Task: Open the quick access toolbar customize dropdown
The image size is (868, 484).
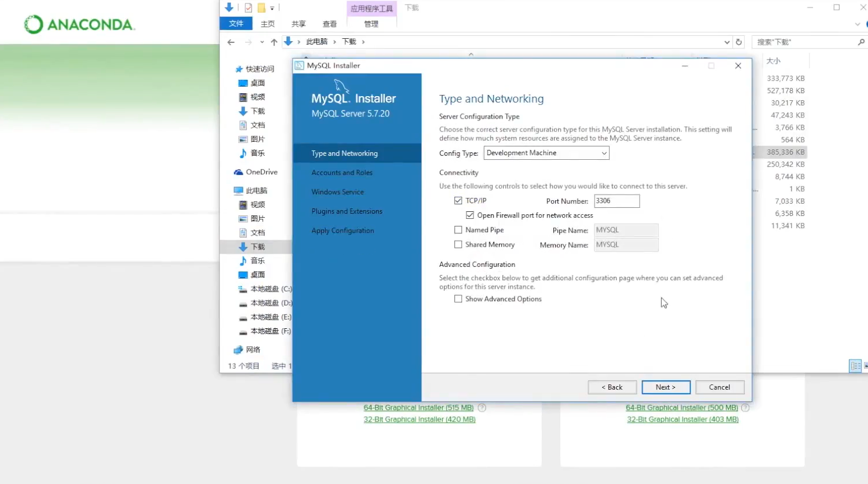Action: pos(272,8)
